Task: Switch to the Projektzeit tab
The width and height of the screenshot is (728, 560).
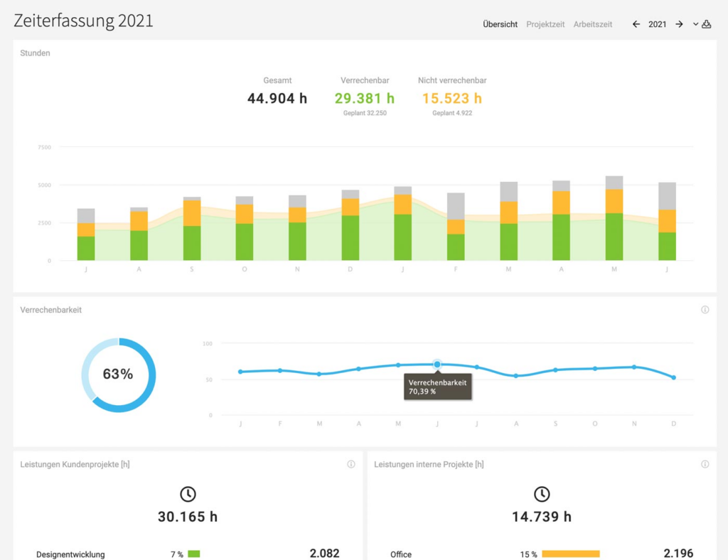Action: coord(545,24)
